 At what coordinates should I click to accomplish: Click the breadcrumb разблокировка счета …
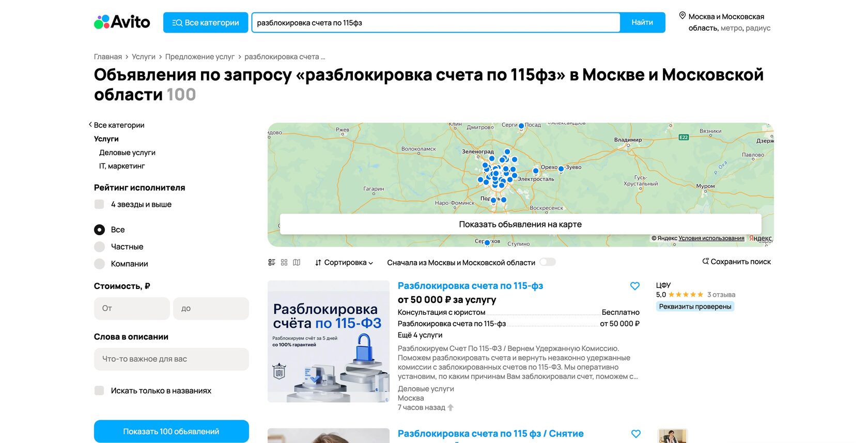285,57
